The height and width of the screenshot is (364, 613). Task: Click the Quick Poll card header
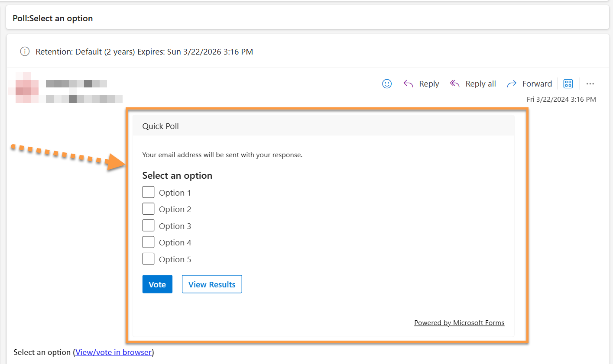(x=323, y=126)
